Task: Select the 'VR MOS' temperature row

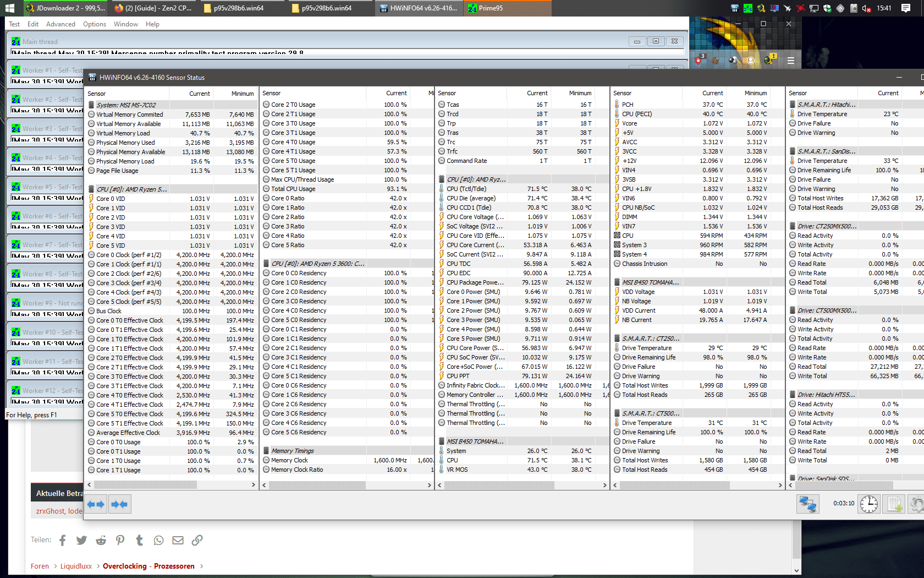Action: click(522, 470)
